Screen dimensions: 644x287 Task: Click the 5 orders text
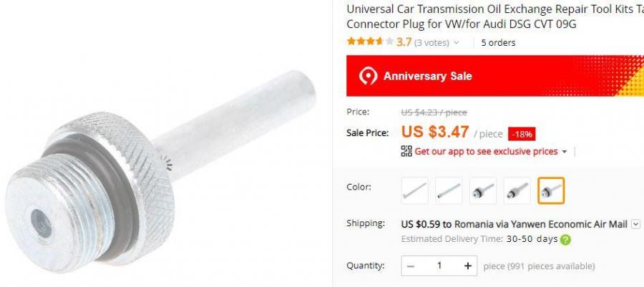[x=498, y=42]
